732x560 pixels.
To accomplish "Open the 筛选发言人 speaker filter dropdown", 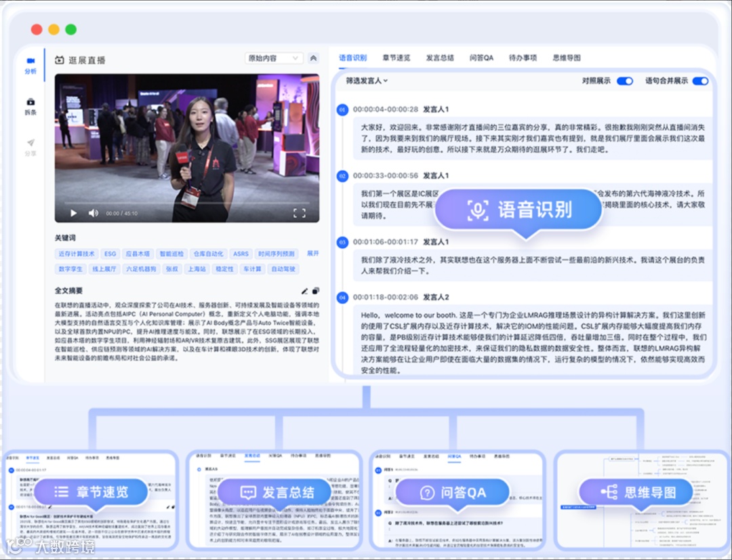I will pyautogui.click(x=367, y=81).
